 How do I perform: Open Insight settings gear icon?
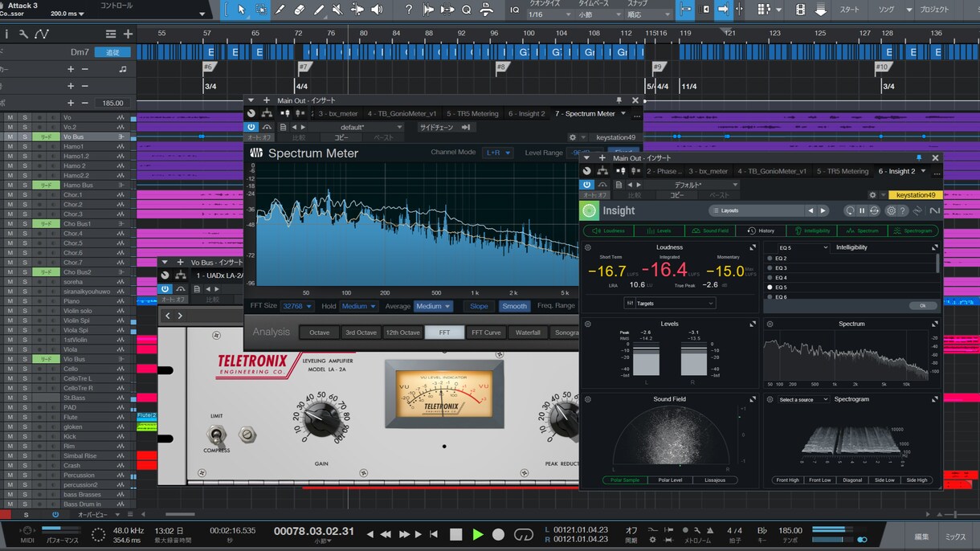pos(891,210)
